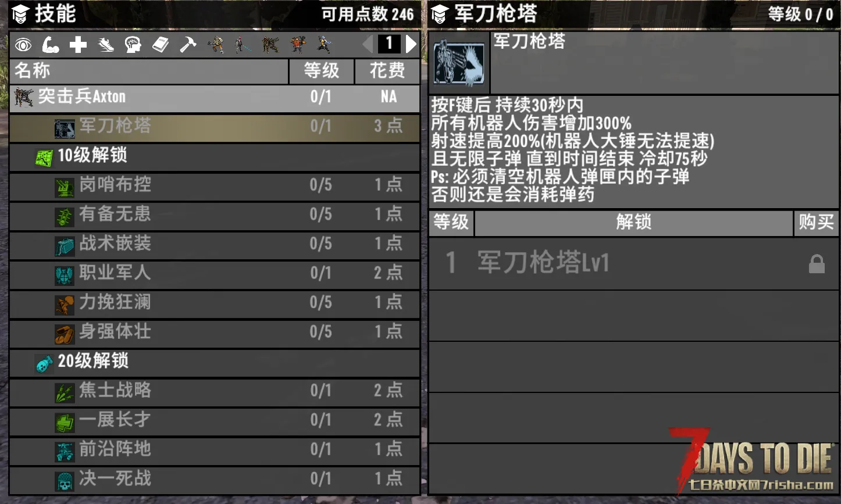Select the last blue-haired character class icon
The image size is (841, 504).
[325, 44]
